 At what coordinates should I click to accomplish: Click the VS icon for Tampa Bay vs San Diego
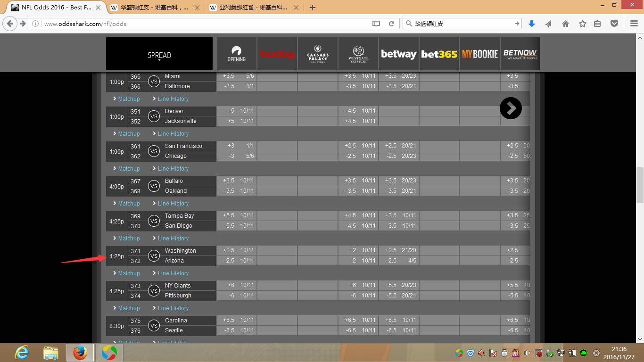pos(154,221)
